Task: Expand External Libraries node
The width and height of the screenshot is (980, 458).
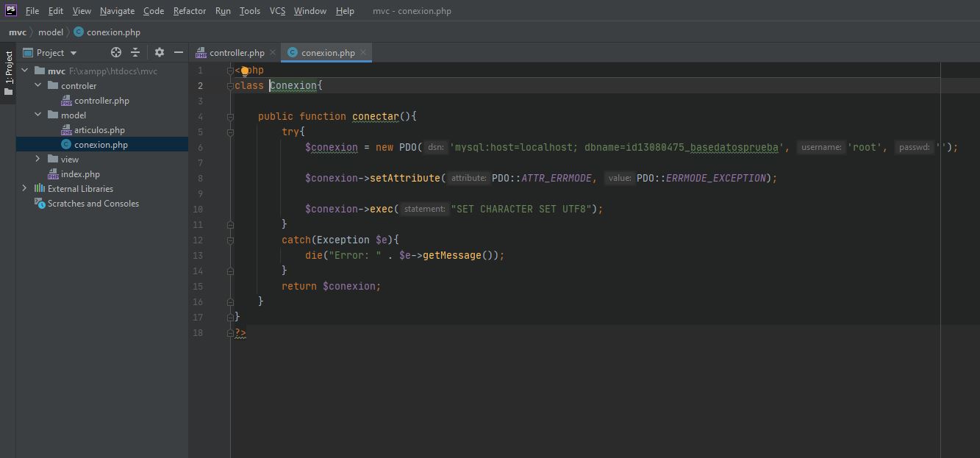Action: tap(24, 189)
